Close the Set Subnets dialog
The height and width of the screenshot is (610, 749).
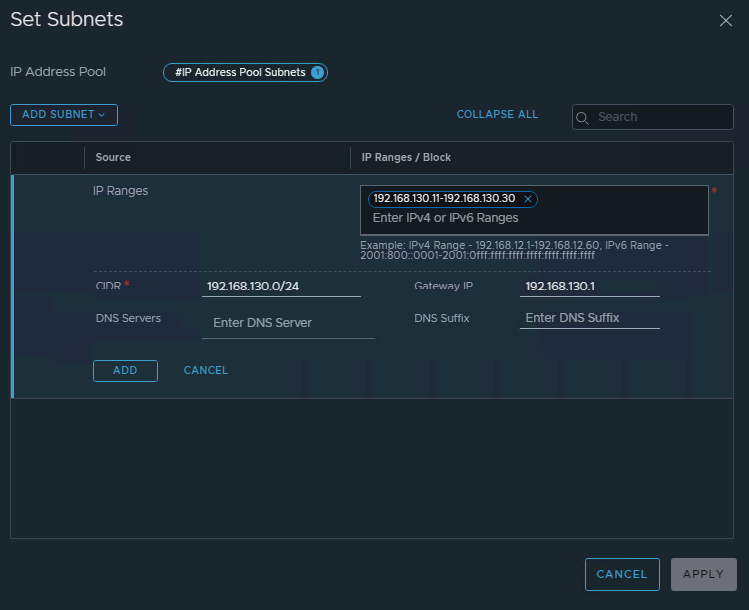tap(726, 21)
